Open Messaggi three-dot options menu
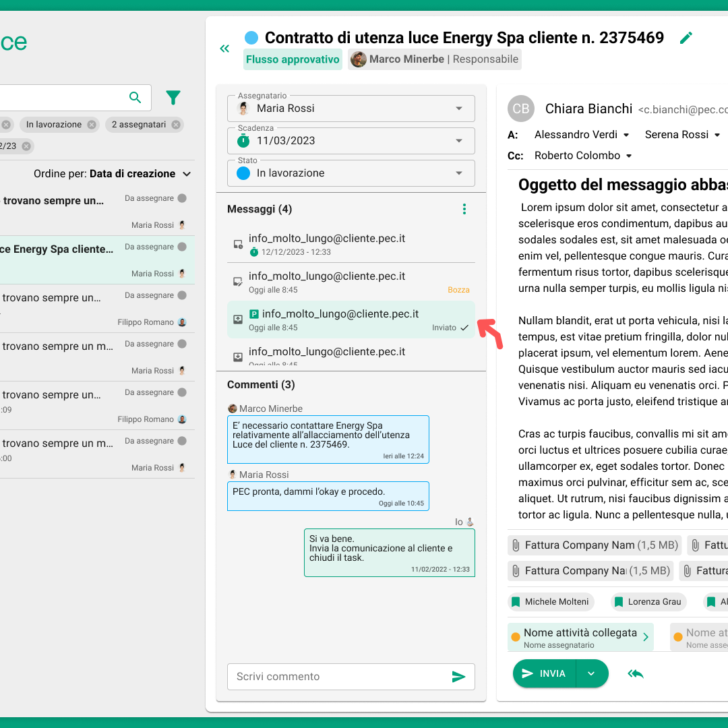Screen dimensions: 728x728 (x=464, y=209)
